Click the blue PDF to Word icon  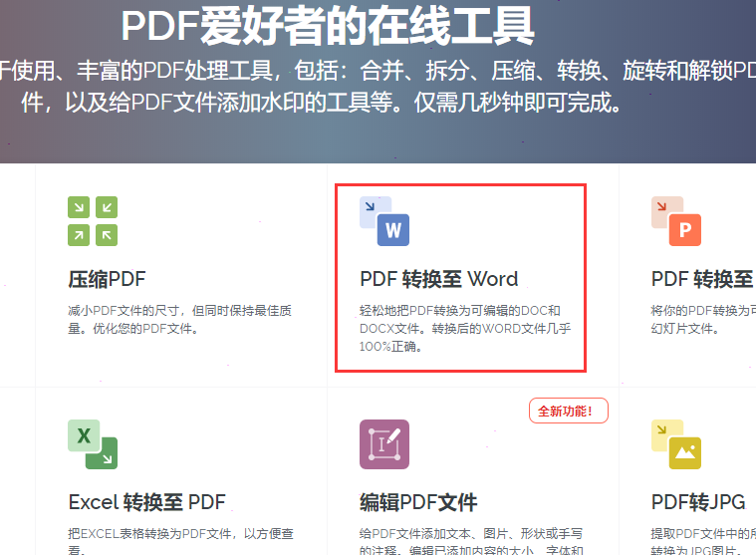coord(384,221)
